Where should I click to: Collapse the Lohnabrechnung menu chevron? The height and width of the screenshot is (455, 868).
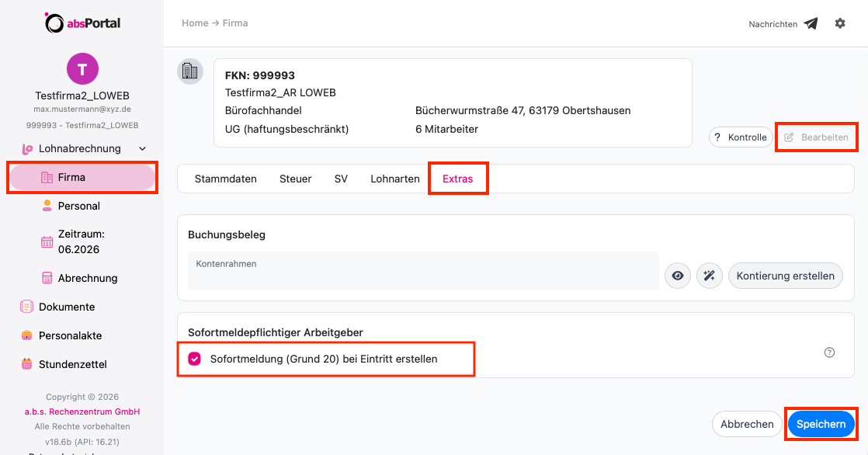pyautogui.click(x=142, y=149)
